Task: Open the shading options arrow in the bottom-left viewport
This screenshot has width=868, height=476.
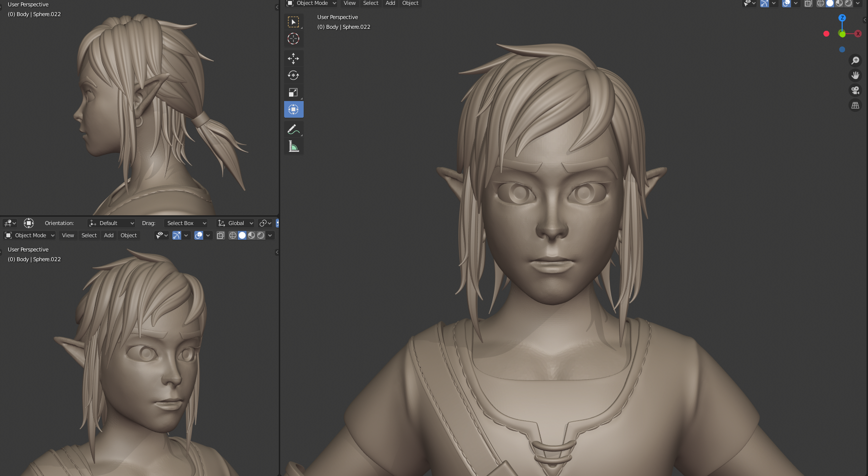Action: 270,235
